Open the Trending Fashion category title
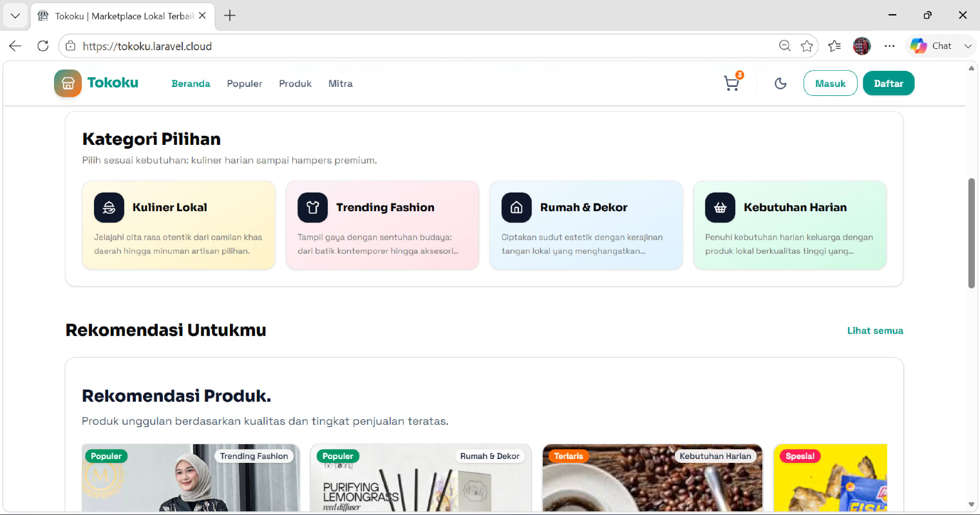The height and width of the screenshot is (515, 980). point(385,207)
